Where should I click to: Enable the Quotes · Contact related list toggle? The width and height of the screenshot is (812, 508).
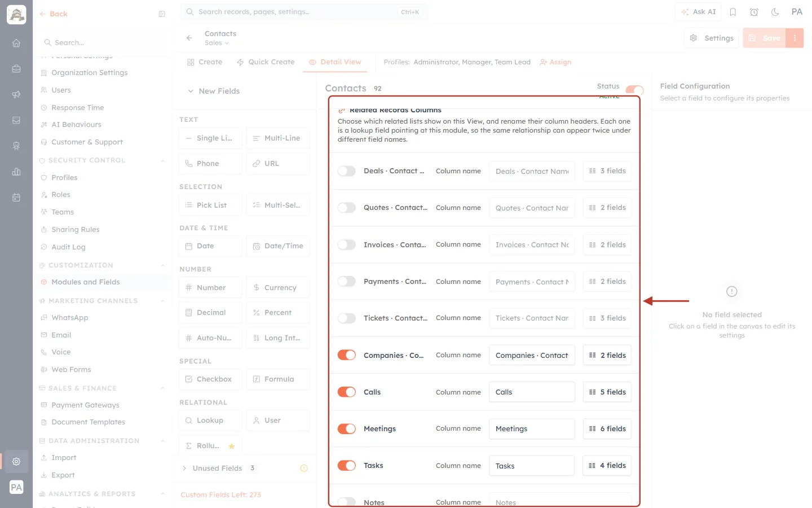click(x=347, y=208)
